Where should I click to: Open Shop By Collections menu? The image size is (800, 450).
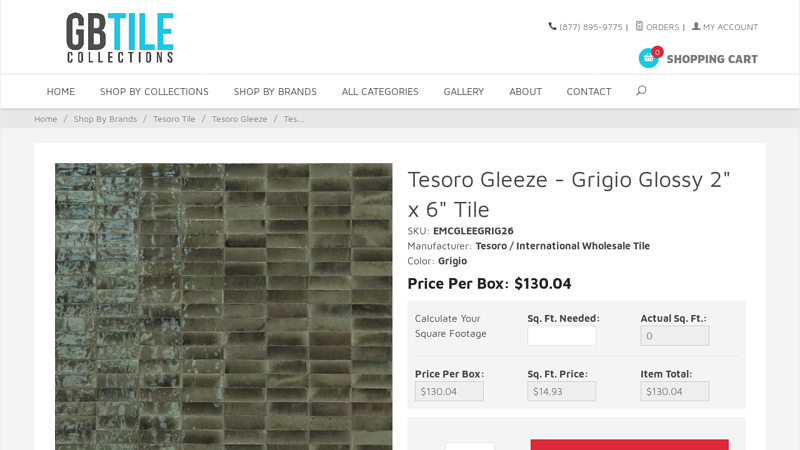[x=154, y=91]
